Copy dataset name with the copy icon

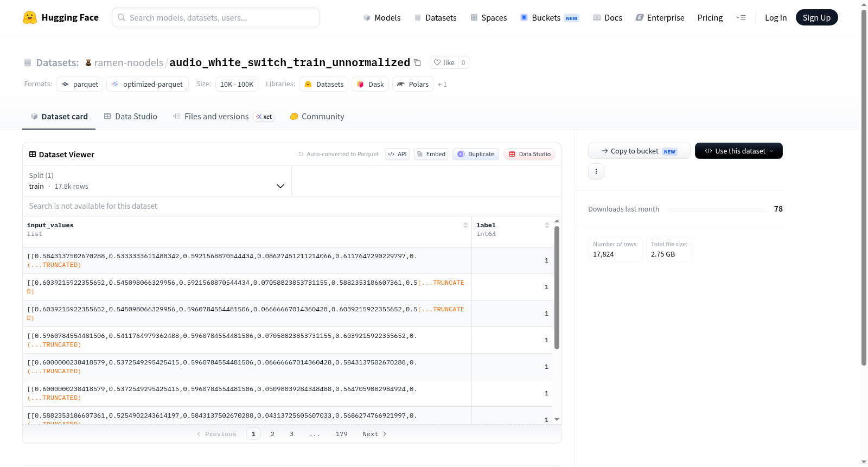click(x=417, y=62)
